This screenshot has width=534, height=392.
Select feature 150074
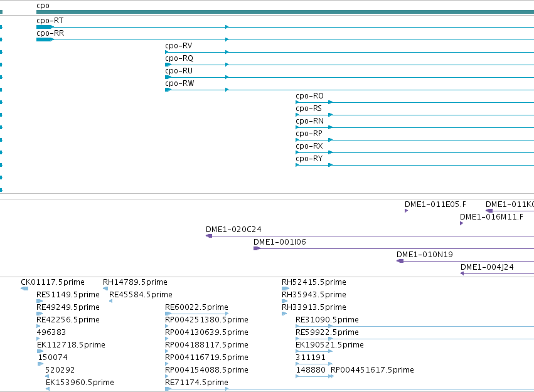tap(53, 358)
